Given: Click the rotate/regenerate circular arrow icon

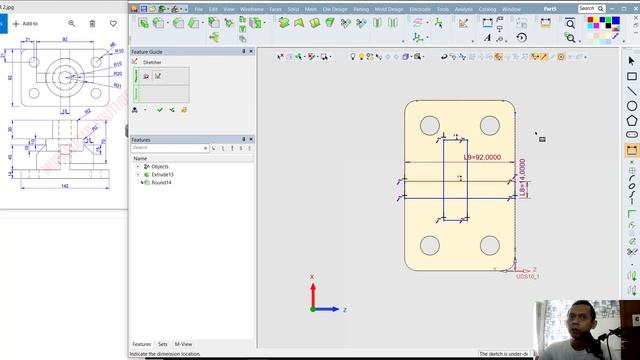Looking at the screenshot, I should click(521, 38).
